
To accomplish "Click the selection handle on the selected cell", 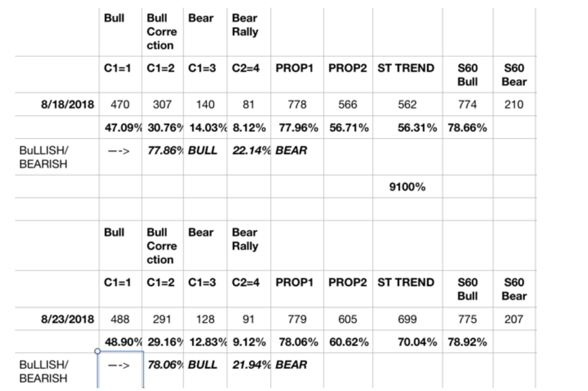I will (x=97, y=351).
